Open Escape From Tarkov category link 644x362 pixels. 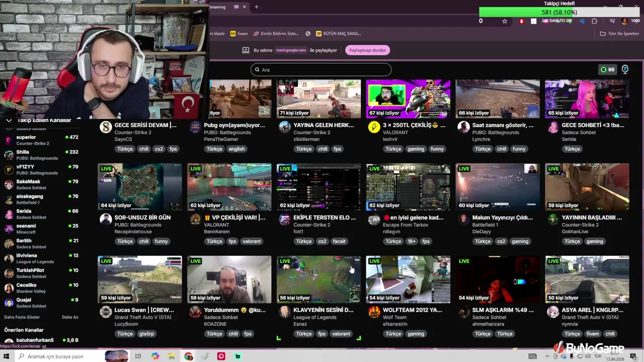click(x=406, y=225)
